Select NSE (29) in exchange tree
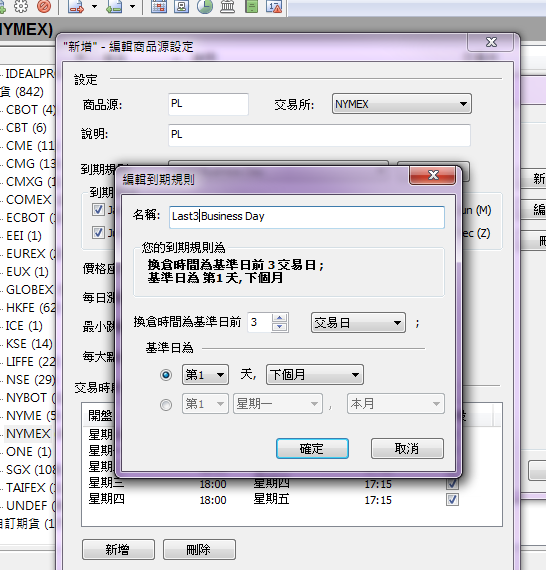The width and height of the screenshot is (546, 570). 31,380
